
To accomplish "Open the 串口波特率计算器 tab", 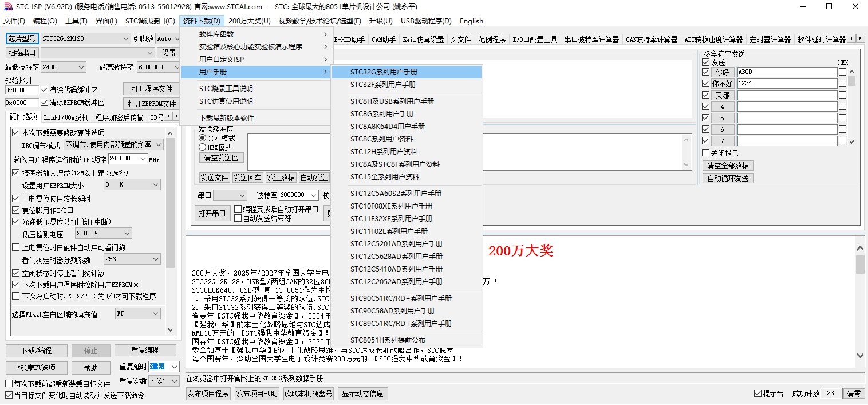I will 591,40.
